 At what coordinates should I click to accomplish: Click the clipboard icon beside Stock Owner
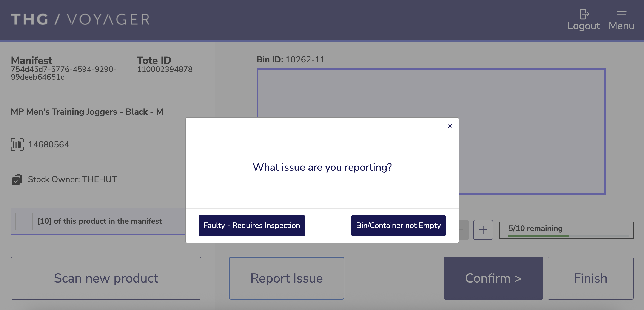(17, 179)
